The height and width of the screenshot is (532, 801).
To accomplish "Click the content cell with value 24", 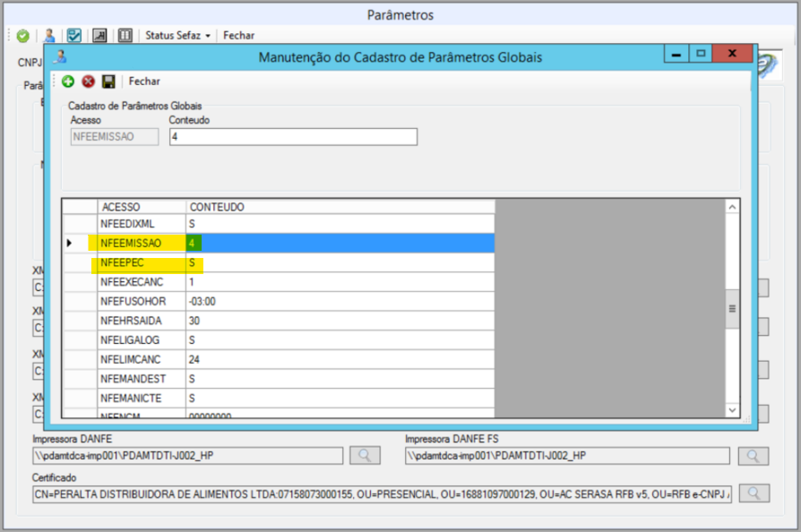I will 340,360.
